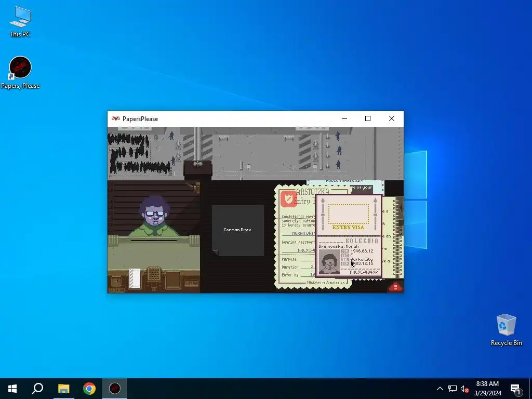Click Ministry of Admission text on permit
Viewport: 532px width, 399px height.
[x=325, y=282]
